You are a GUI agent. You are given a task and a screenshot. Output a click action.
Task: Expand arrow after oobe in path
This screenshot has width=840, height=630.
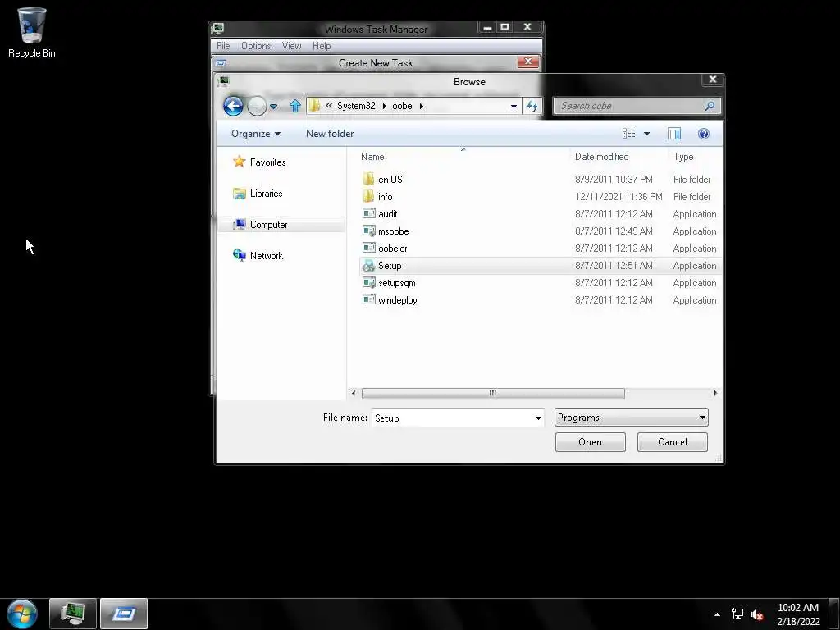click(x=422, y=106)
